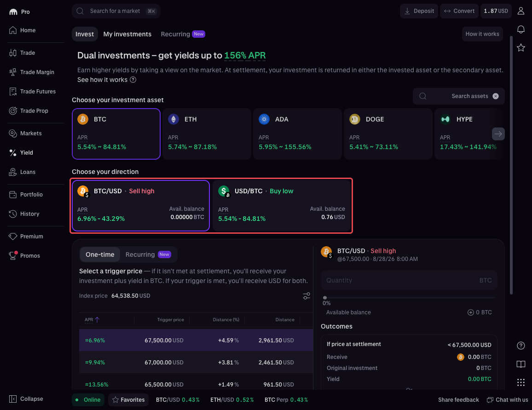Viewport: 532px width, 410px height.
Task: Clear the Search assets field with X
Action: (x=496, y=96)
